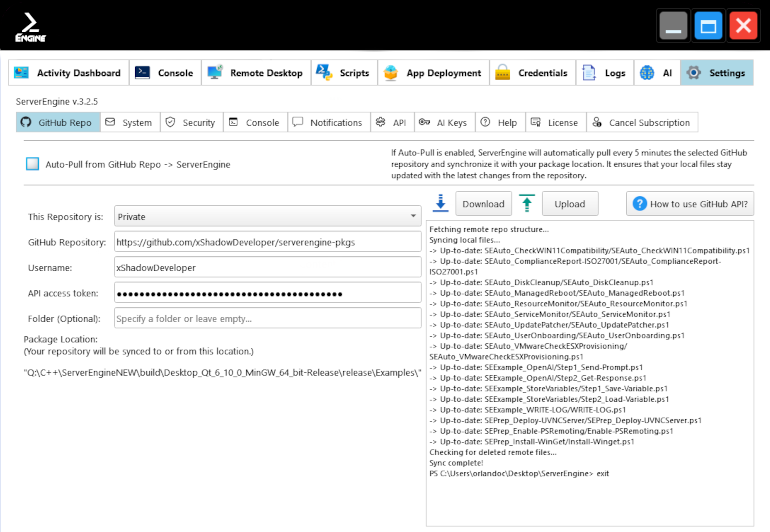Click the Folder (Optional) input field
The height and width of the screenshot is (532, 770).
(x=267, y=318)
